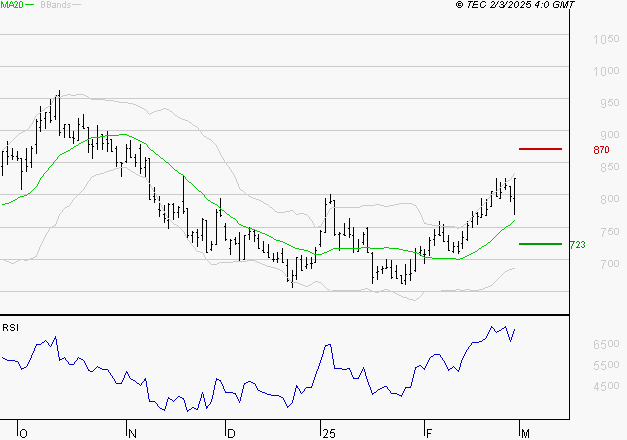Select the 25 year marker on time axis
627x440 pixels.
point(329,434)
